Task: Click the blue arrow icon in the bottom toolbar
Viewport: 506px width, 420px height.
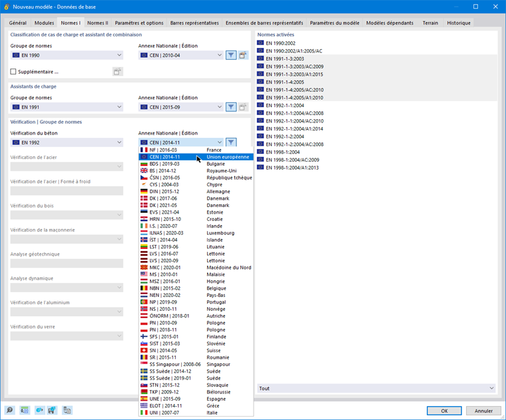Action: point(39,410)
